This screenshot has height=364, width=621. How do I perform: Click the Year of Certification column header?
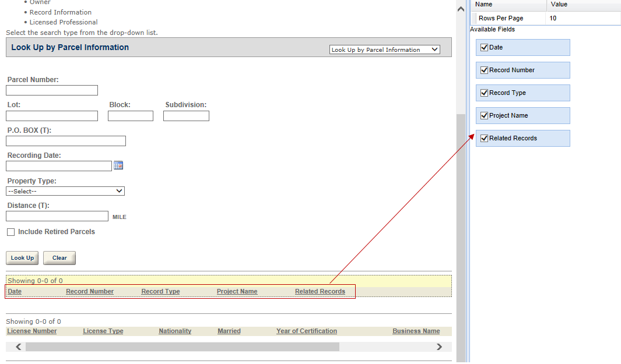tap(307, 331)
